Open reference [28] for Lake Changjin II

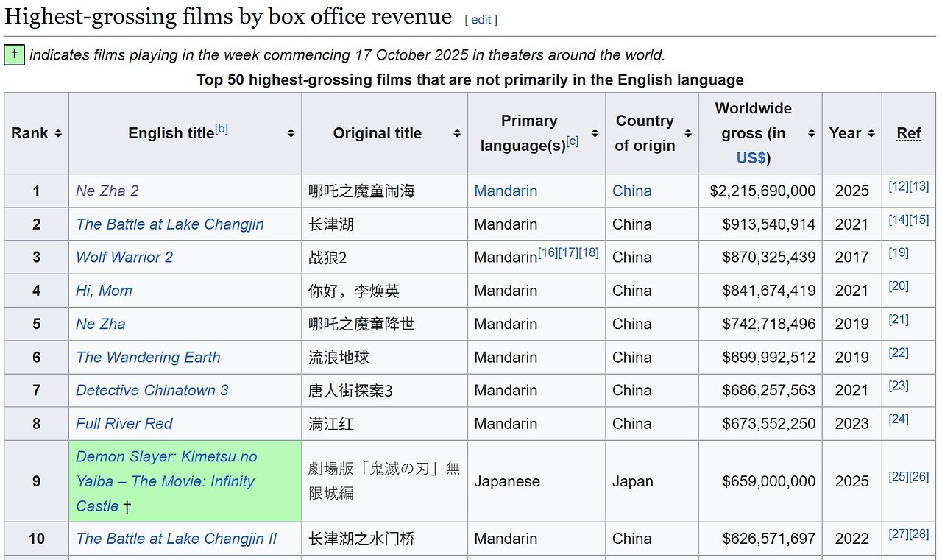919,534
